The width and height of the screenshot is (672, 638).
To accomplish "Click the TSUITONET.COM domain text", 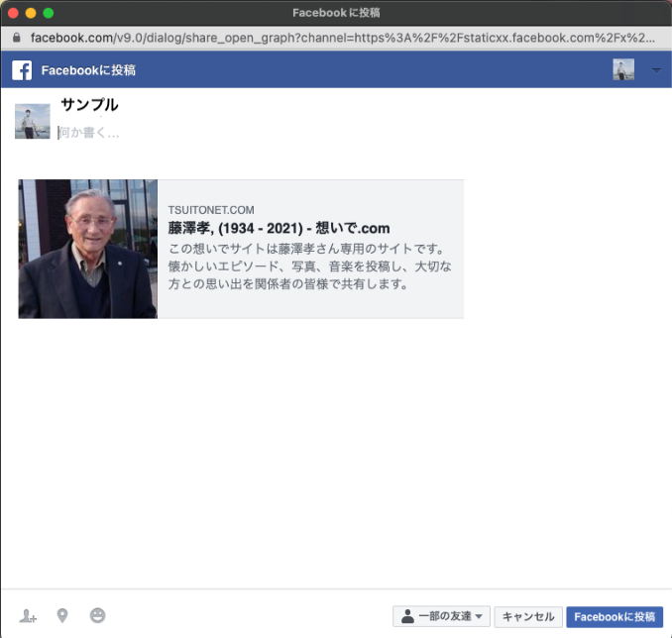I will click(211, 210).
